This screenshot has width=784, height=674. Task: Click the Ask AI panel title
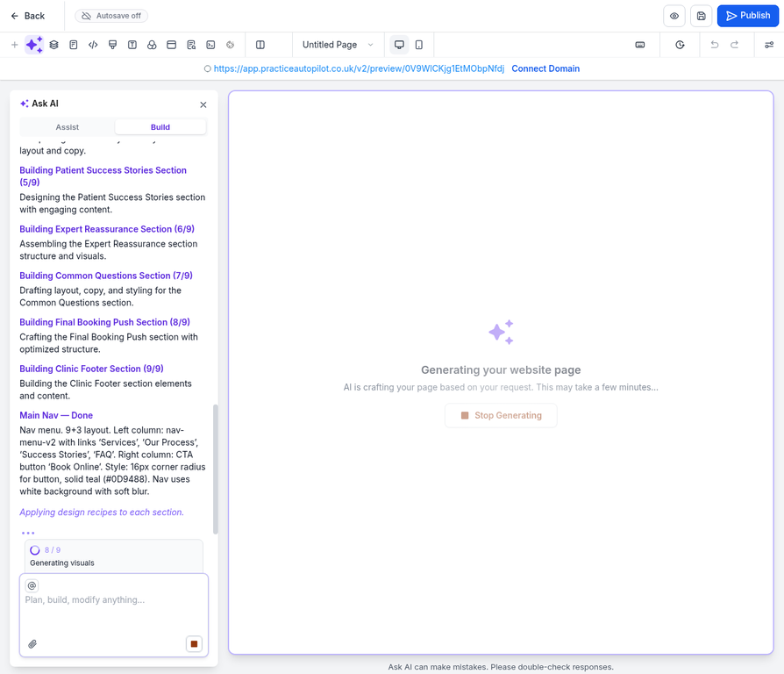click(x=45, y=104)
